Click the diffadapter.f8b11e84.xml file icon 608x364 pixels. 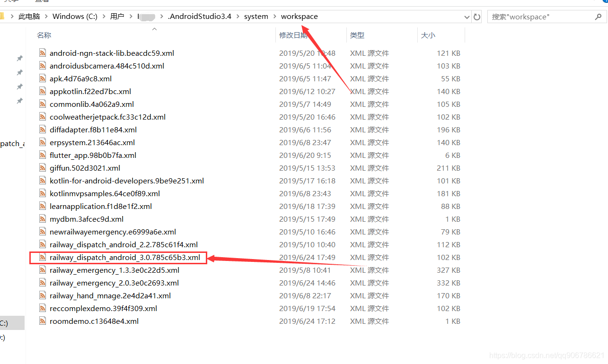[x=43, y=130]
